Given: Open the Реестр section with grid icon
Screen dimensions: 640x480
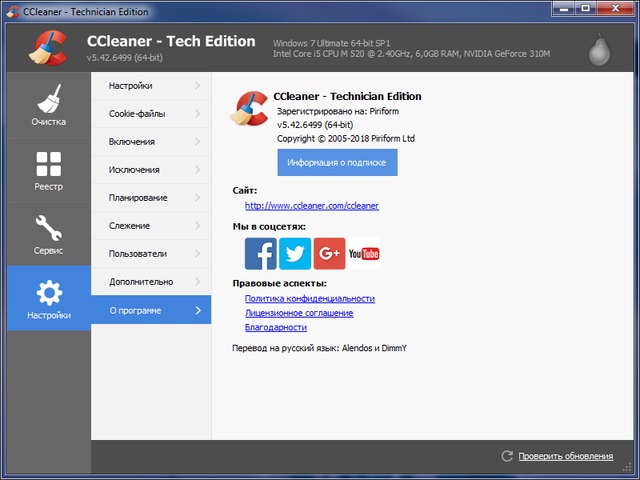Looking at the screenshot, I should point(48,171).
